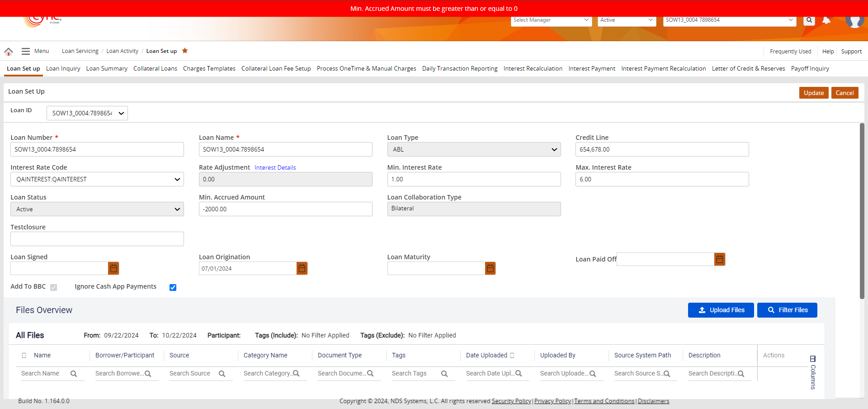Expand the Loan ID dropdown

[87, 113]
